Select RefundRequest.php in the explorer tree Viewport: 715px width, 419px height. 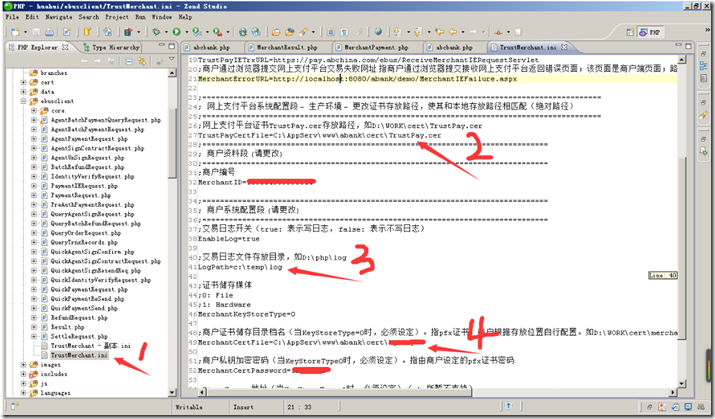79,318
